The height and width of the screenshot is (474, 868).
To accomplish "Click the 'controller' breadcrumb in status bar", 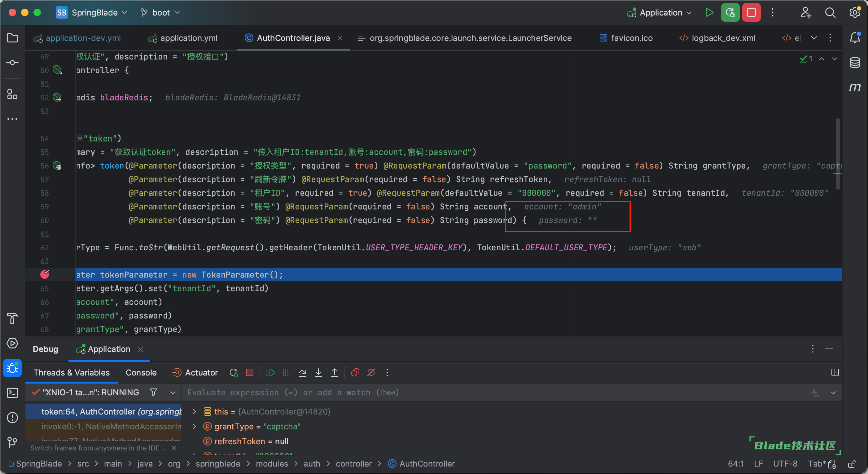I will point(354,464).
